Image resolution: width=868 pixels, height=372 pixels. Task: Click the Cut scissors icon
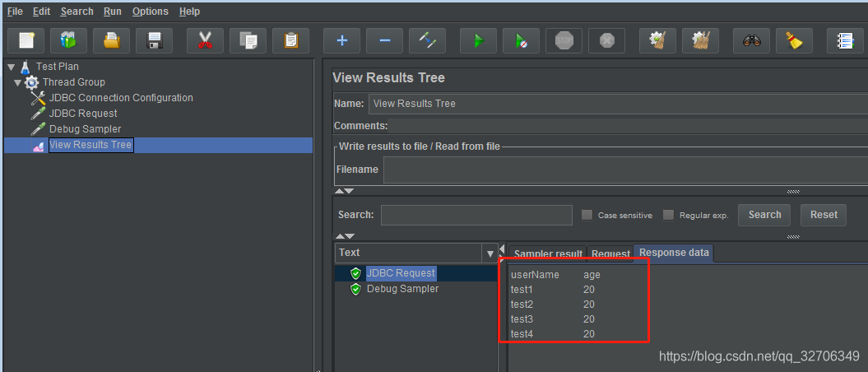(x=206, y=40)
